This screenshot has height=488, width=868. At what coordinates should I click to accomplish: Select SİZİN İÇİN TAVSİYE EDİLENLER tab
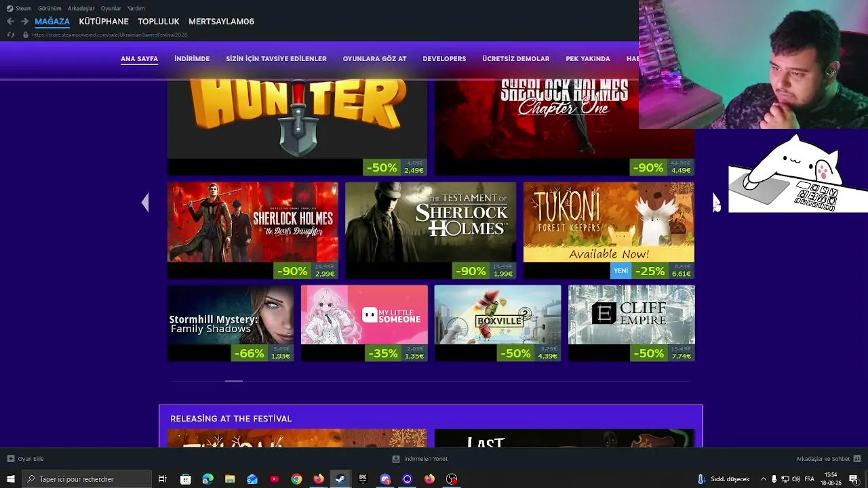pyautogui.click(x=276, y=59)
